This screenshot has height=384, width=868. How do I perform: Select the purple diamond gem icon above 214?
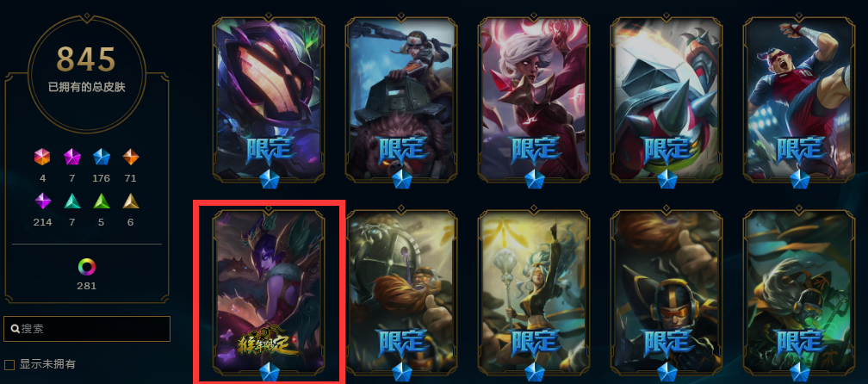pyautogui.click(x=43, y=201)
